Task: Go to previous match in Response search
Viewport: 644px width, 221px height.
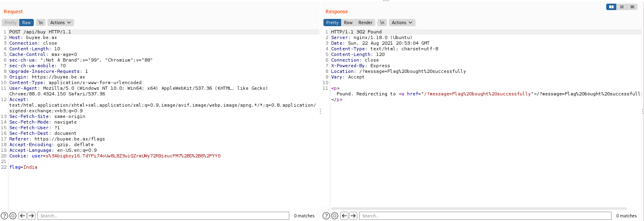Action: pyautogui.click(x=344, y=216)
